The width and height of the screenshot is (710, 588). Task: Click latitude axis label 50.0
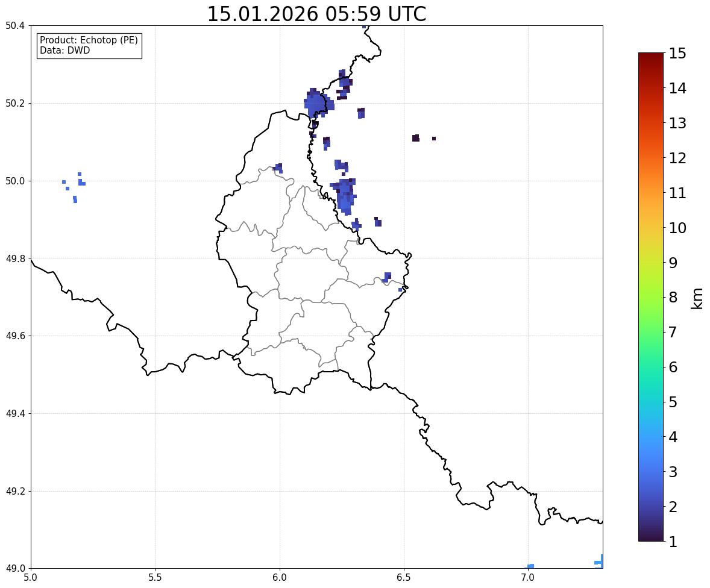pos(15,181)
